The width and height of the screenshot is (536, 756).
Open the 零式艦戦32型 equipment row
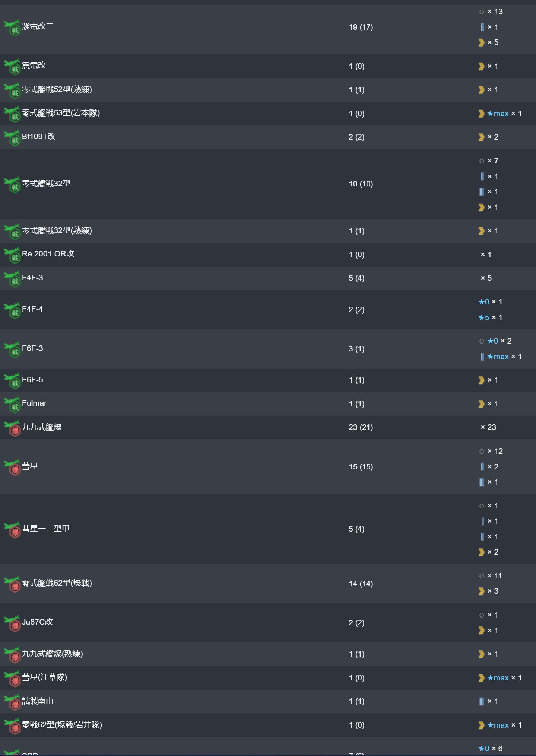(268, 184)
